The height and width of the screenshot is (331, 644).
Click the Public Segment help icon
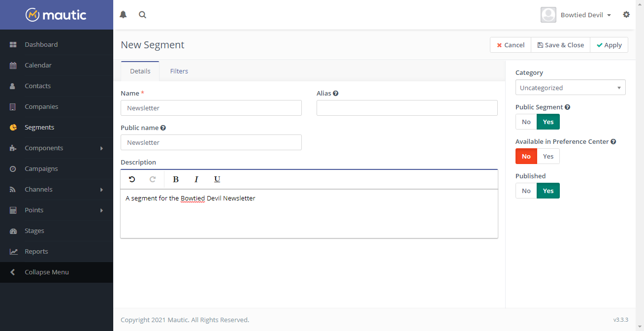coord(567,107)
